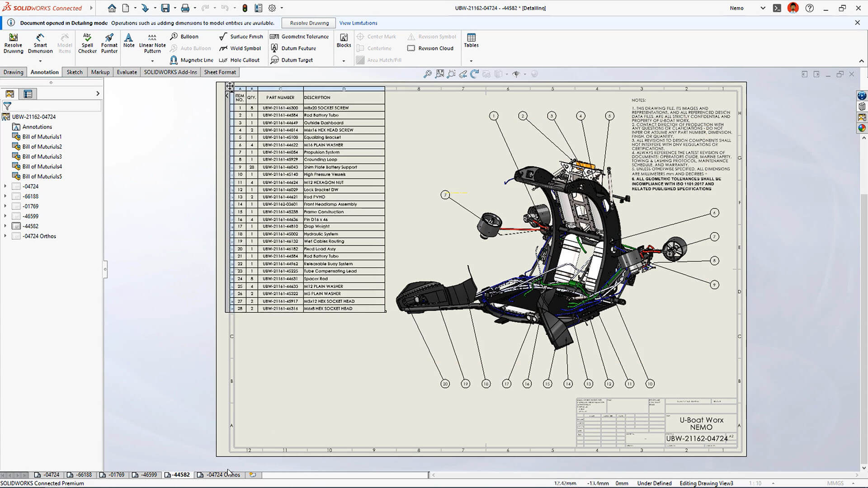The image size is (868, 488).
Task: Click the 1:10 sheet scale in status bar
Action: 755,483
